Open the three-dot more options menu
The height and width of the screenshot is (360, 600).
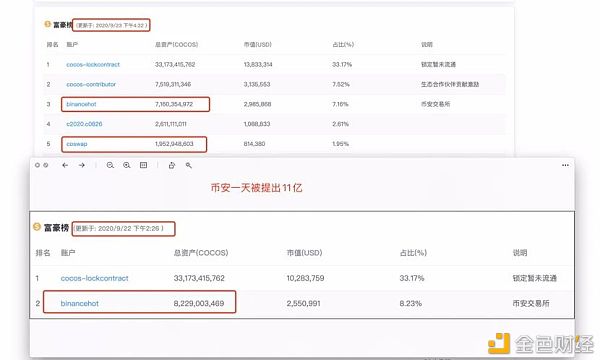click(565, 165)
